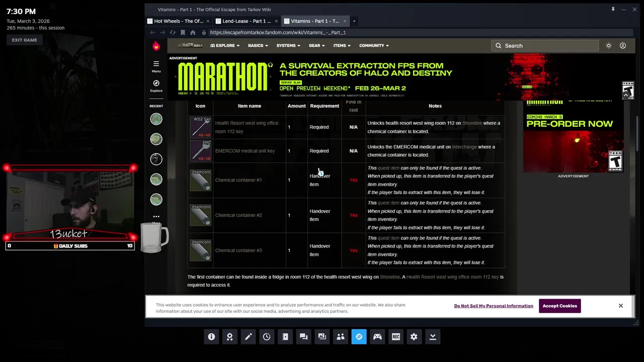Screen dimensions: 644x362
Task: Click the three-dots more icon in sidebar
Action: pos(156,217)
